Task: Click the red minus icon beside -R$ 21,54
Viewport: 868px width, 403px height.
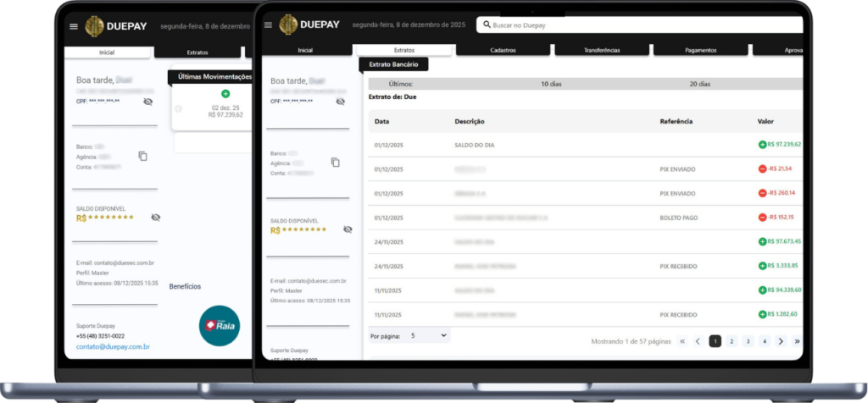Action: click(x=762, y=169)
